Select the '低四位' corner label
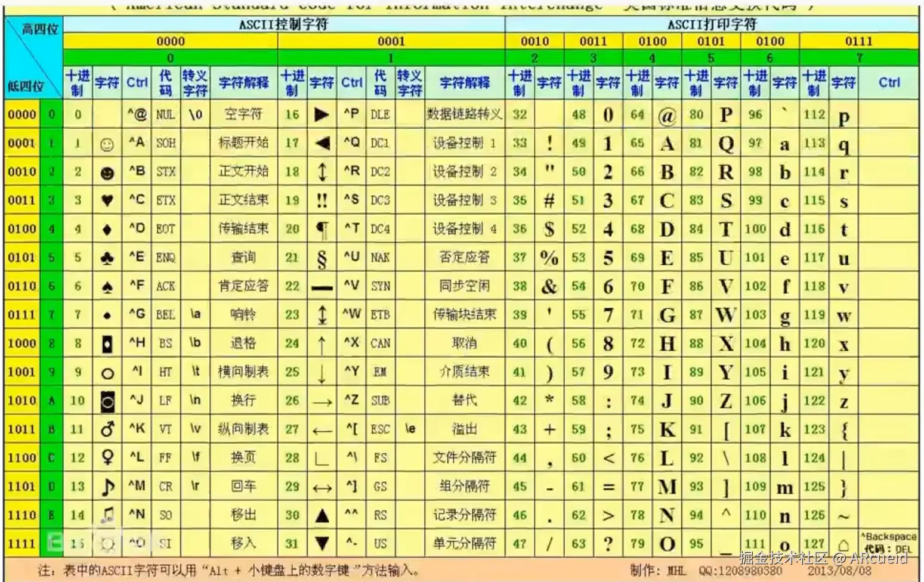This screenshot has height=582, width=924. [x=25, y=86]
